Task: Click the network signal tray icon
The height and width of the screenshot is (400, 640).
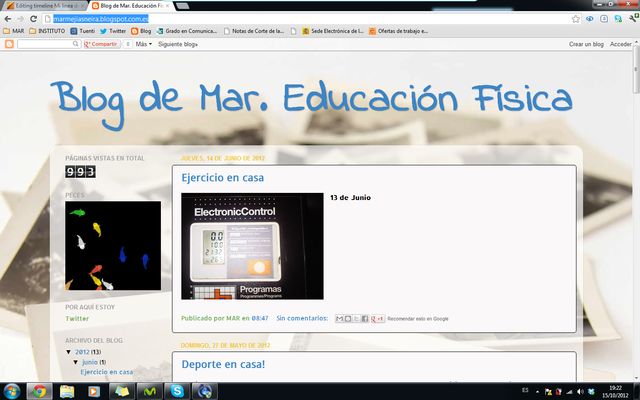Action: [x=569, y=392]
